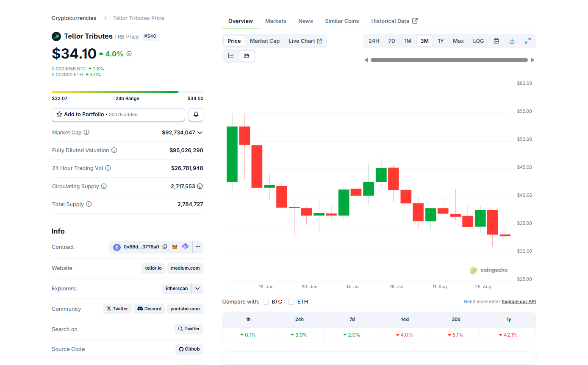The image size is (588, 365).
Task: Expand chart to fullscreen with arrows icon
Action: [528, 41]
